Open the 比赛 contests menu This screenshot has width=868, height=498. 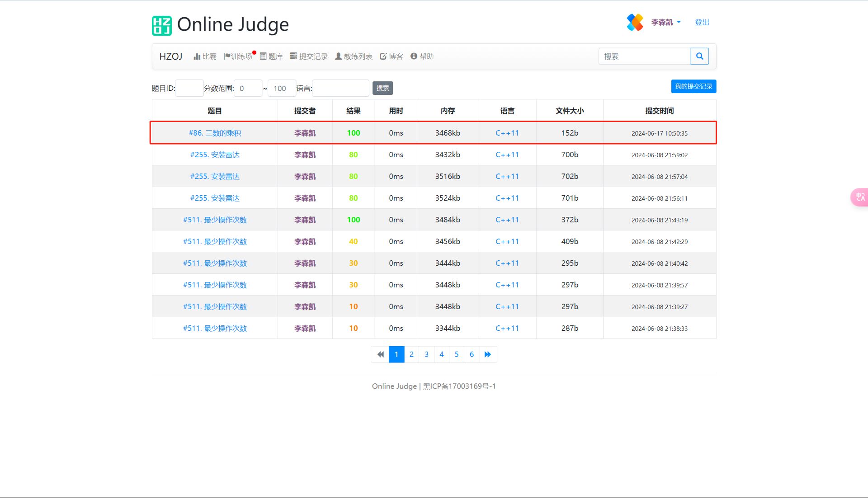point(205,56)
